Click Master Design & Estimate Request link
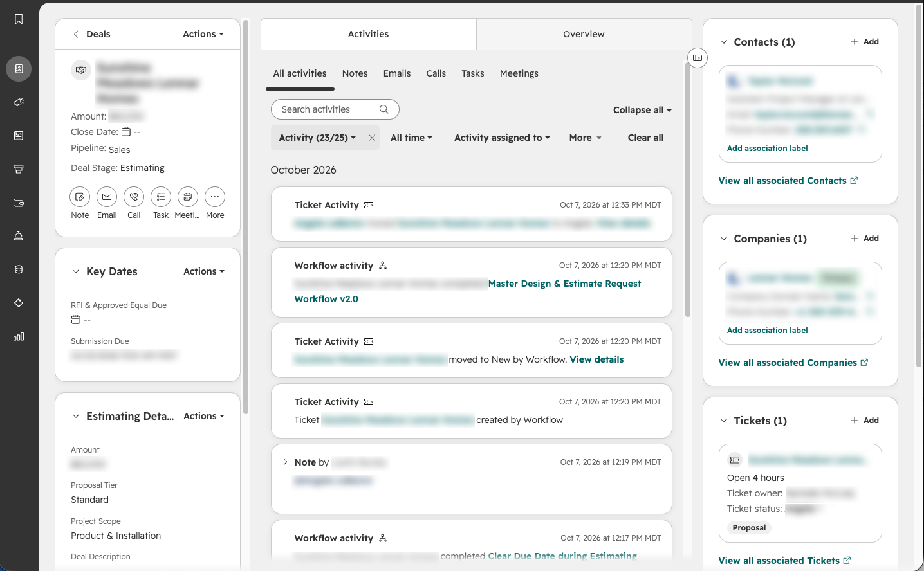This screenshot has height=571, width=924. 564,284
